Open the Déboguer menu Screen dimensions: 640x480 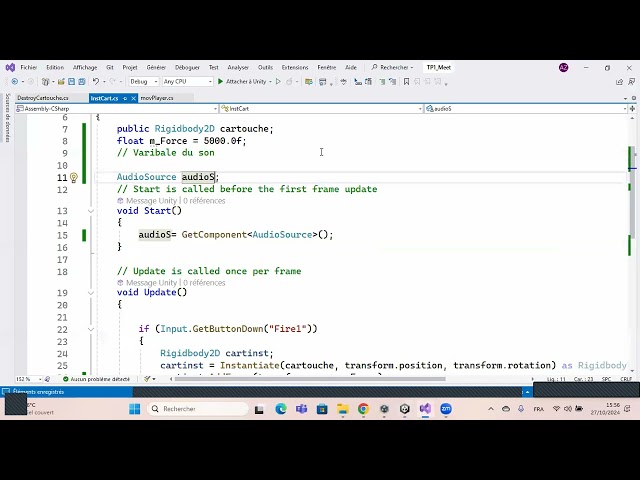(x=187, y=67)
